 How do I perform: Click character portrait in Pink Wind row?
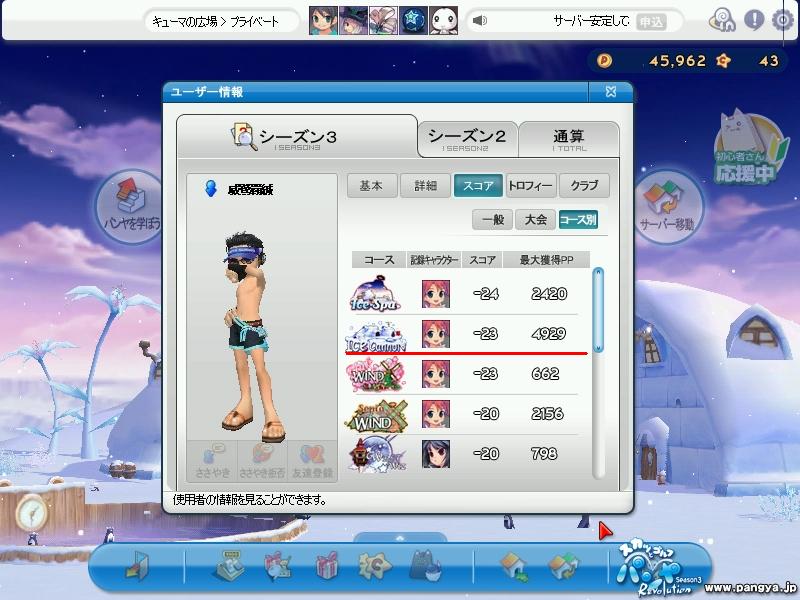coord(436,374)
